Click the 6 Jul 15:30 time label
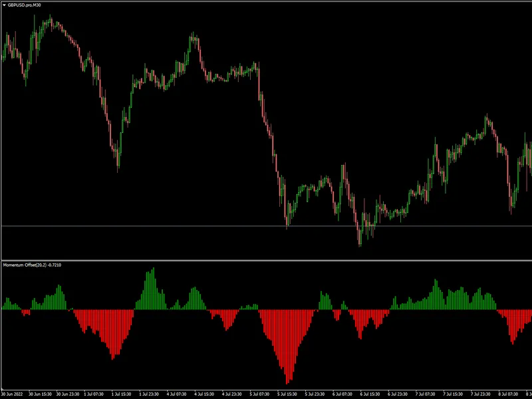 [x=370, y=394]
